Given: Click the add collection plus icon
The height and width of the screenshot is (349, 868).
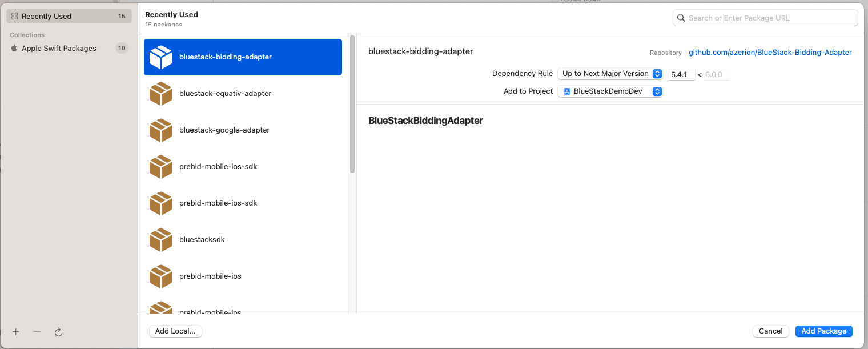Looking at the screenshot, I should point(15,332).
